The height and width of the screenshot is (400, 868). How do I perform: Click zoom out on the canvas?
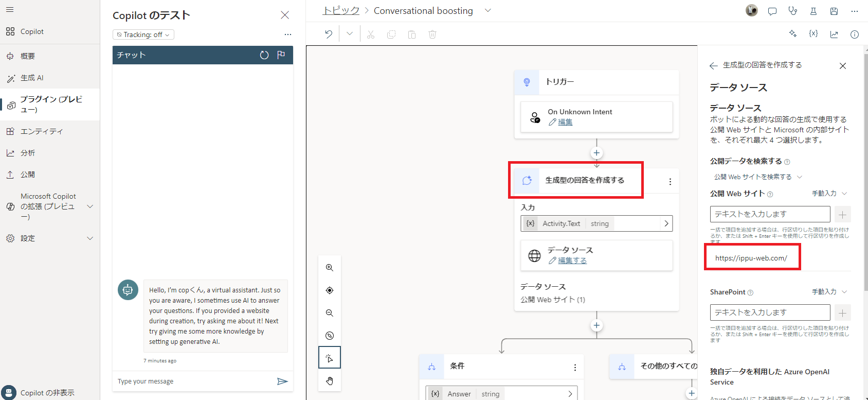pos(330,313)
